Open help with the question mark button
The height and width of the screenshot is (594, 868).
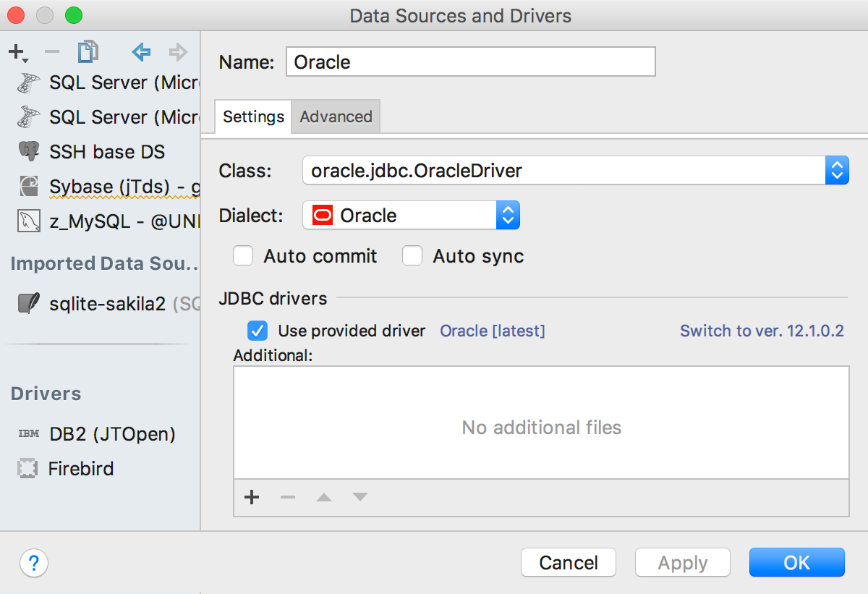pos(34,563)
